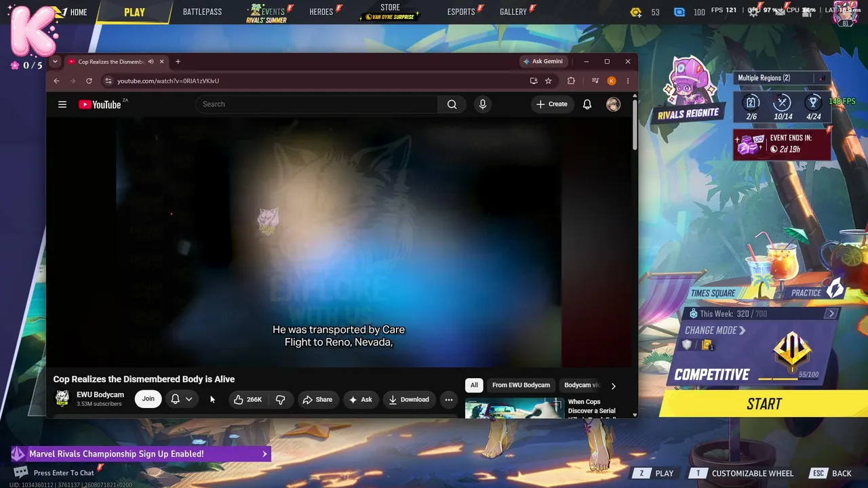
Task: Open the YouTube account avatar menu
Action: click(613, 104)
